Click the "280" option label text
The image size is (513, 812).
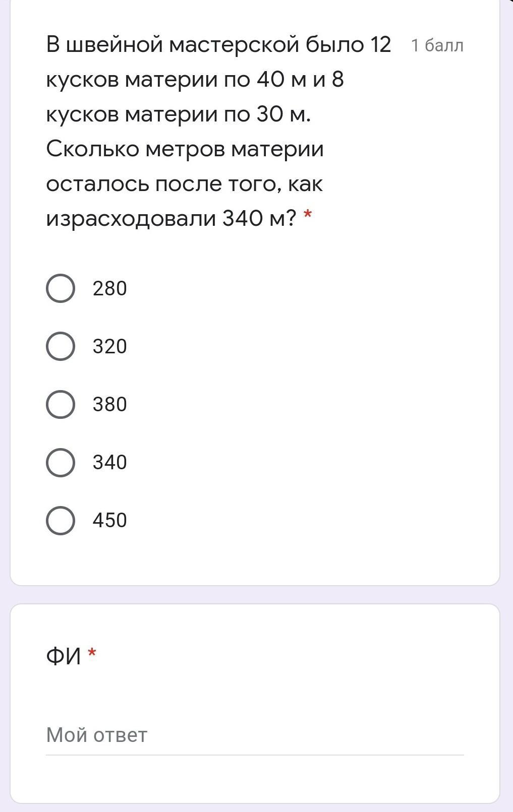(x=109, y=288)
